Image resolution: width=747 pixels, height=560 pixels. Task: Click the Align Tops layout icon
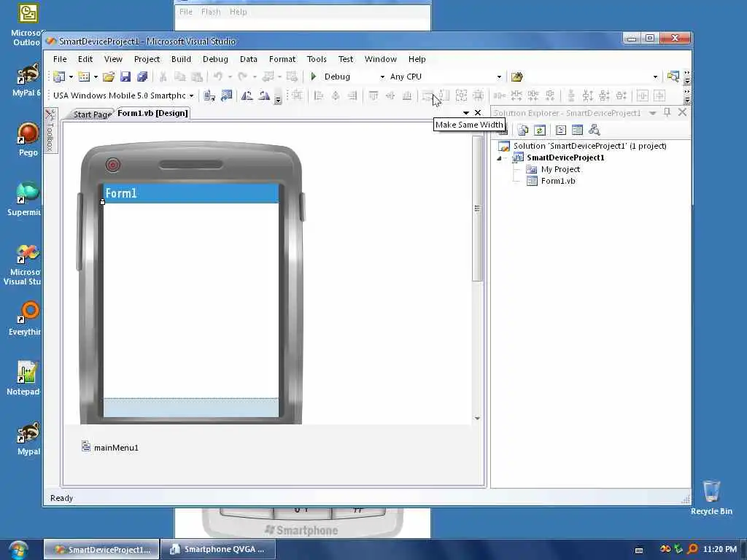pyautogui.click(x=373, y=96)
